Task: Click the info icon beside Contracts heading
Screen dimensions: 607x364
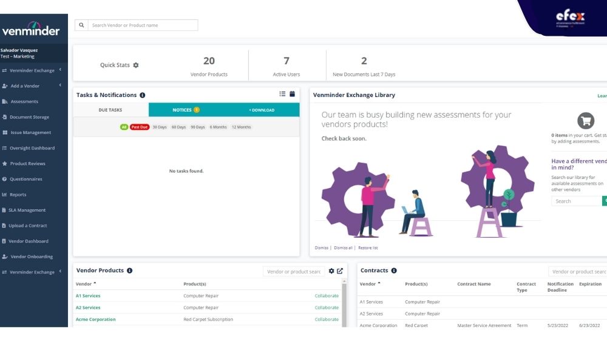Action: [x=394, y=271]
